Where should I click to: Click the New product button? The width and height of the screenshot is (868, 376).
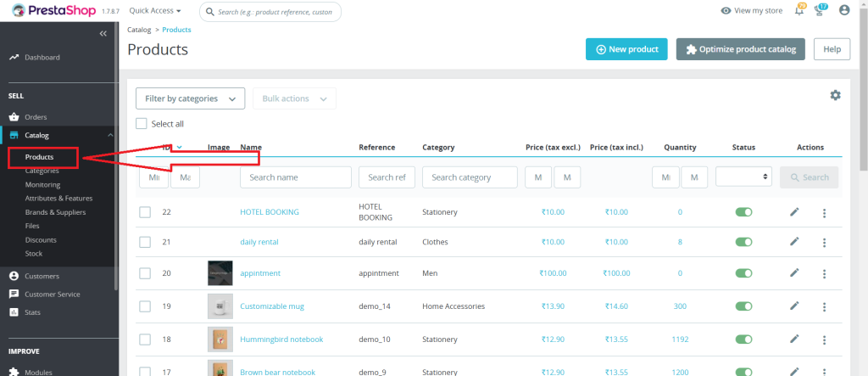tap(626, 48)
